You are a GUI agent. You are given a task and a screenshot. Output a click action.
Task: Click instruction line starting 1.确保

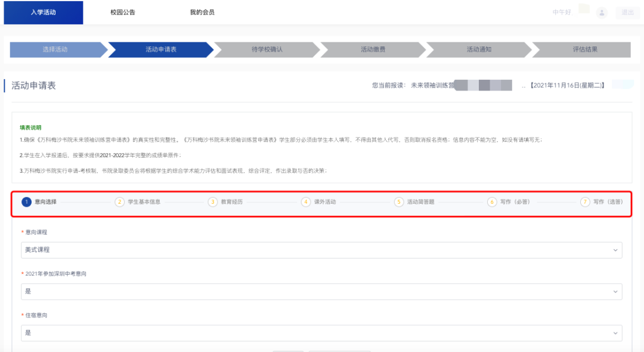tap(281, 140)
